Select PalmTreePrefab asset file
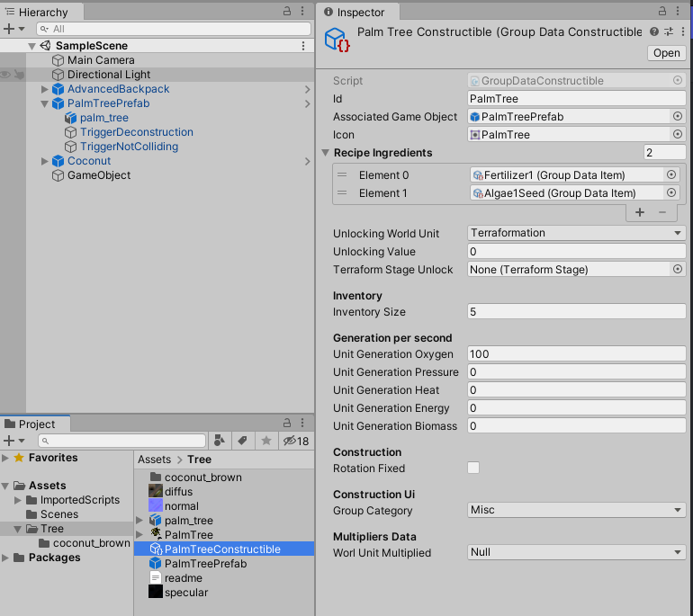This screenshot has width=693, height=616. click(198, 564)
